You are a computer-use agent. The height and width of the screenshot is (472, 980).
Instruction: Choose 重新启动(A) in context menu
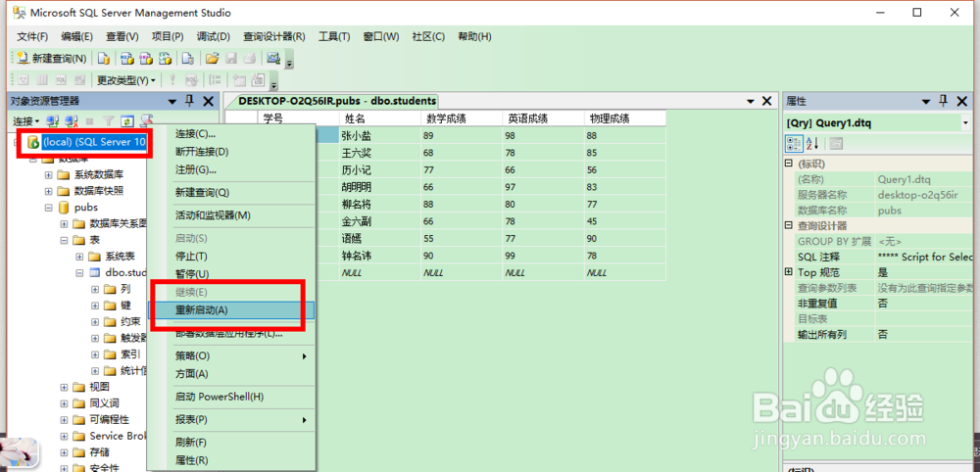230,309
